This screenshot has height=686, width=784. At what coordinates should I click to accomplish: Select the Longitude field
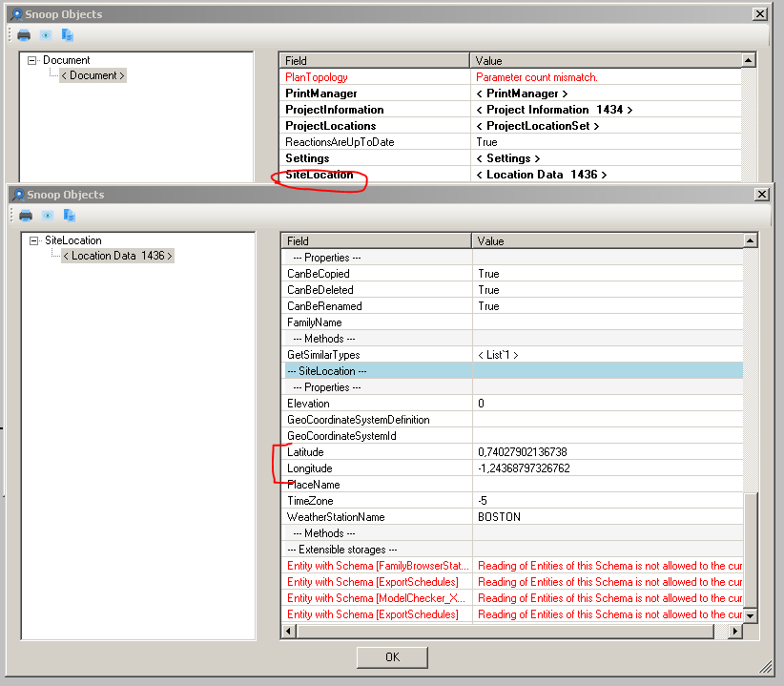[310, 468]
